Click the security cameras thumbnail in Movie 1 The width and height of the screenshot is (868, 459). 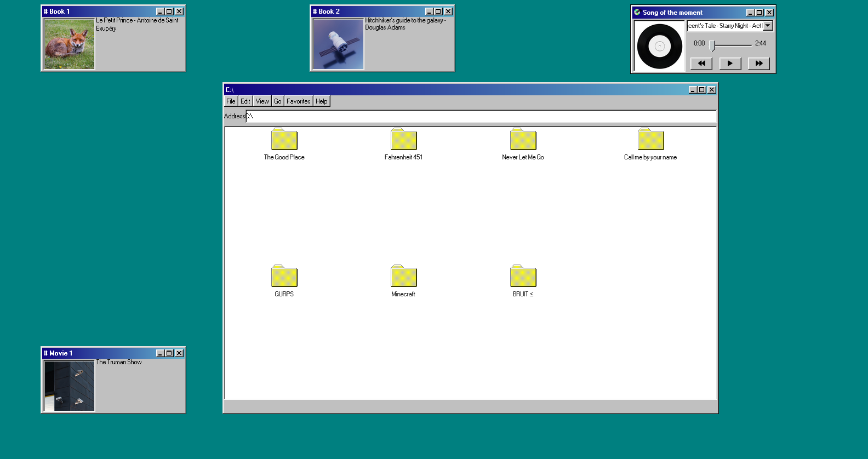[x=69, y=386]
